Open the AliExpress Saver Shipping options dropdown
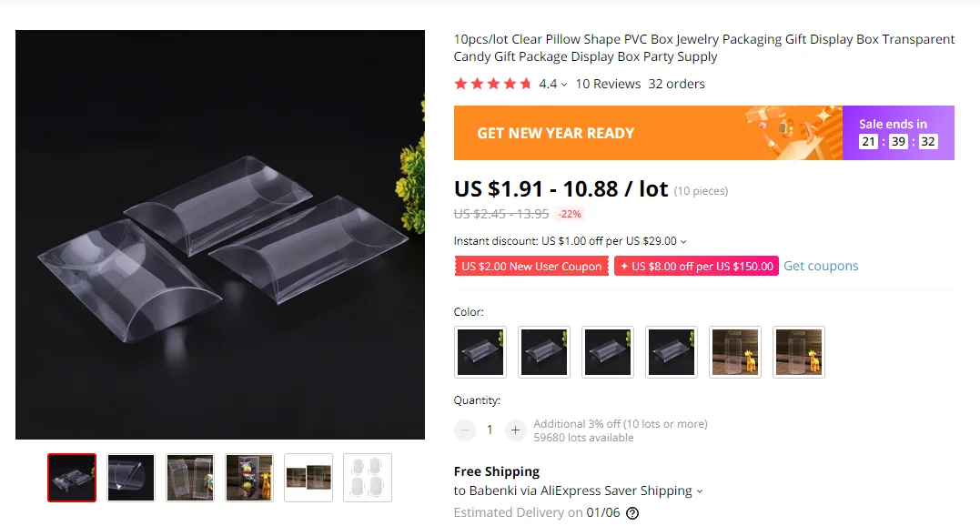This screenshot has width=980, height=526. click(700, 491)
